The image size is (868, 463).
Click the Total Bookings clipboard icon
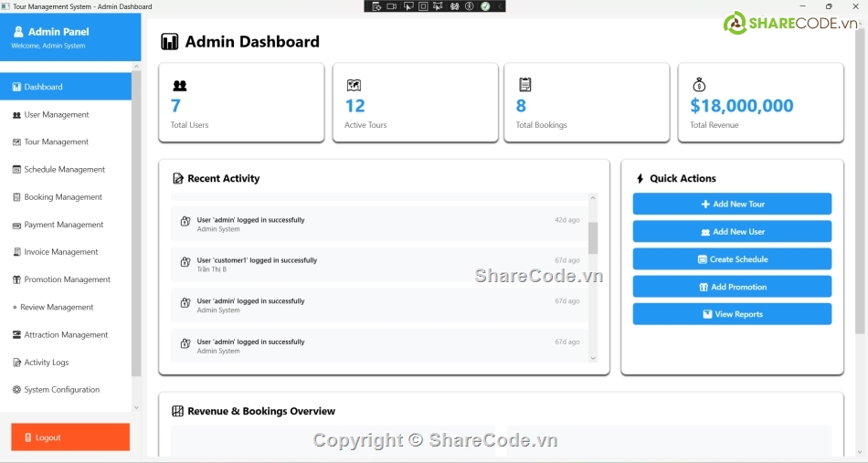click(x=524, y=85)
